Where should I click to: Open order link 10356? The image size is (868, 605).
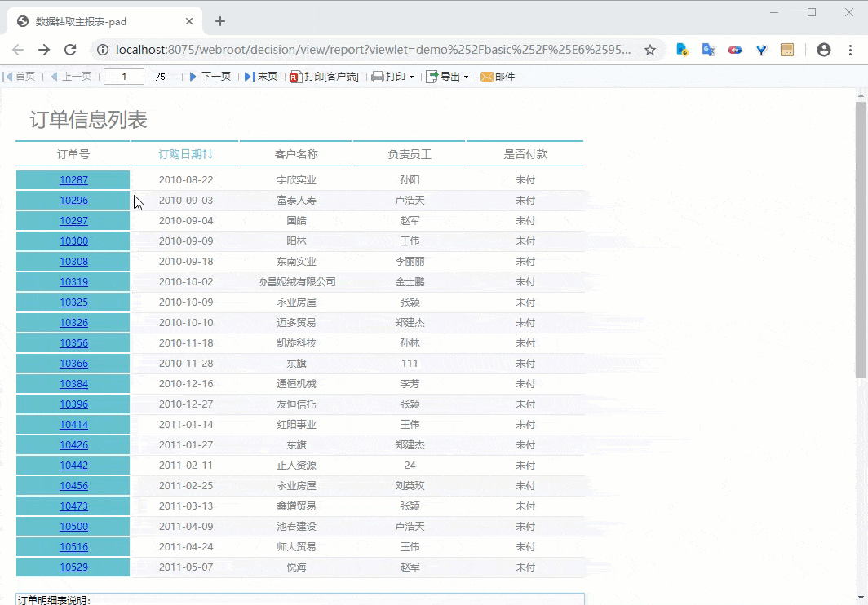[73, 342]
